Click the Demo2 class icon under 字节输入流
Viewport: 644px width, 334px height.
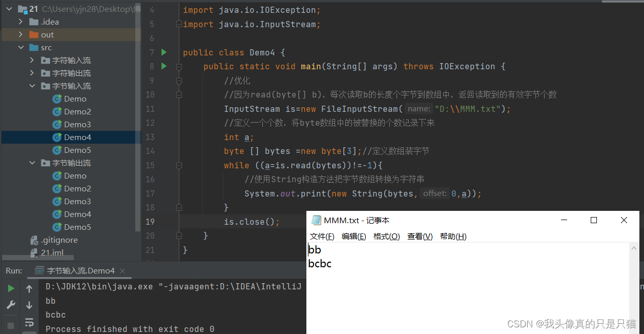57,111
